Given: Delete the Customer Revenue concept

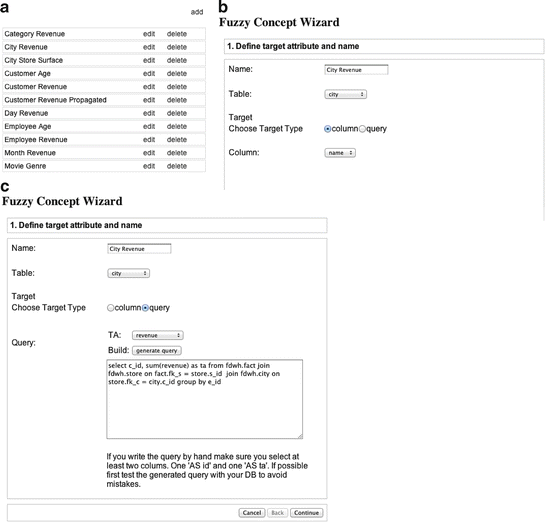Looking at the screenshot, I should tap(177, 87).
